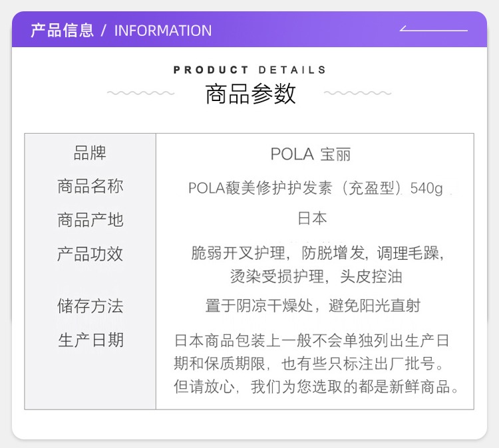The width and height of the screenshot is (499, 448).
Task: Click the INFORMATION text in header
Action: pos(162,31)
